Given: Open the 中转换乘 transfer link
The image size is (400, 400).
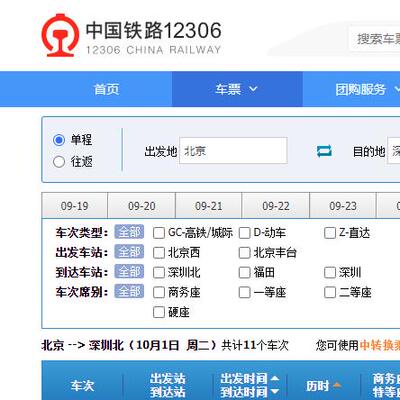Looking at the screenshot, I should pyautogui.click(x=380, y=345).
